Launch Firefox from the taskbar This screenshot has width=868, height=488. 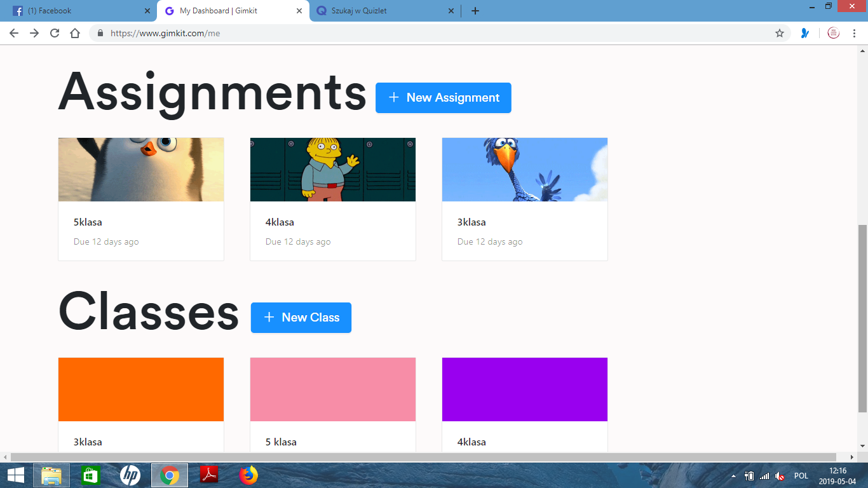[248, 475]
